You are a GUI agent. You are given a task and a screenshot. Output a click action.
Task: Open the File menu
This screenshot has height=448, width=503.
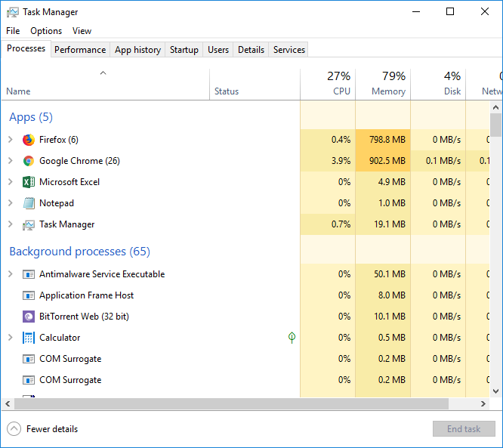(13, 31)
